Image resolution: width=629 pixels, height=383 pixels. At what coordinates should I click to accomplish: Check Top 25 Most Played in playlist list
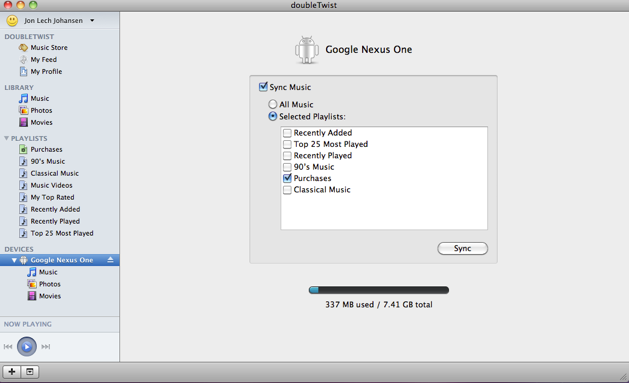coord(287,144)
